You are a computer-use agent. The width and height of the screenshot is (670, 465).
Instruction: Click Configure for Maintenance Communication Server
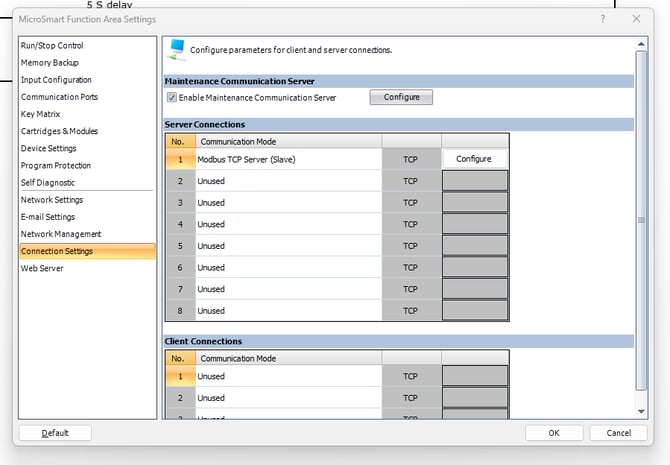tap(401, 97)
